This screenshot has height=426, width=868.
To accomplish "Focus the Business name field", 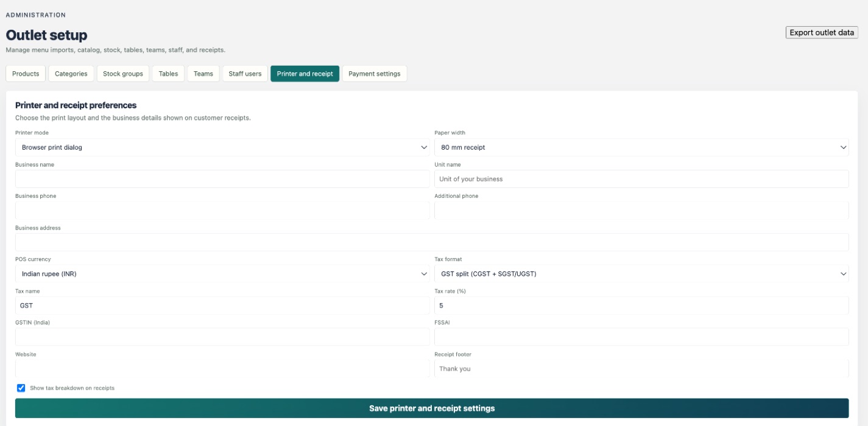I will [x=222, y=179].
